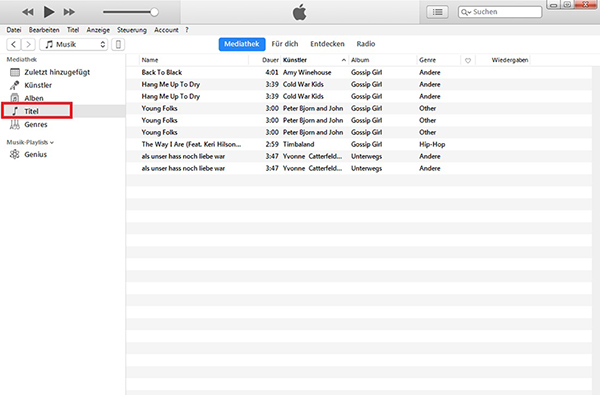
Task: Skip forward with the fast-forward button
Action: [x=69, y=12]
